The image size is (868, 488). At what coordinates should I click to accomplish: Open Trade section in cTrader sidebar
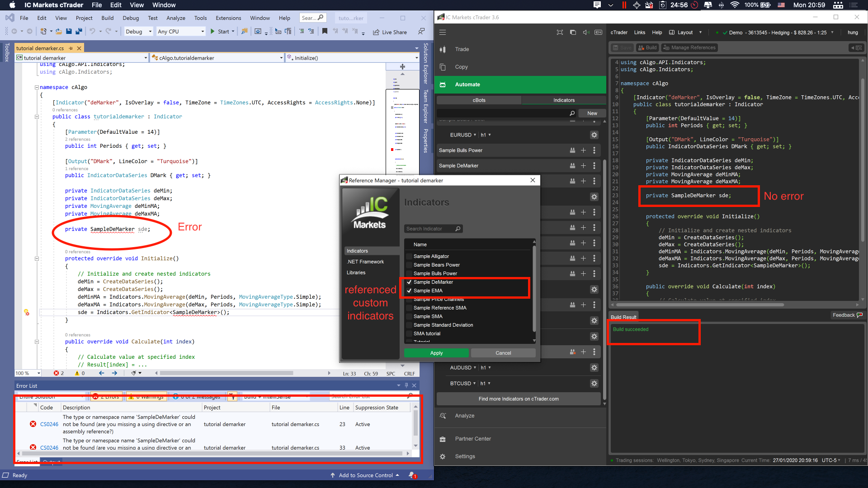coord(520,49)
